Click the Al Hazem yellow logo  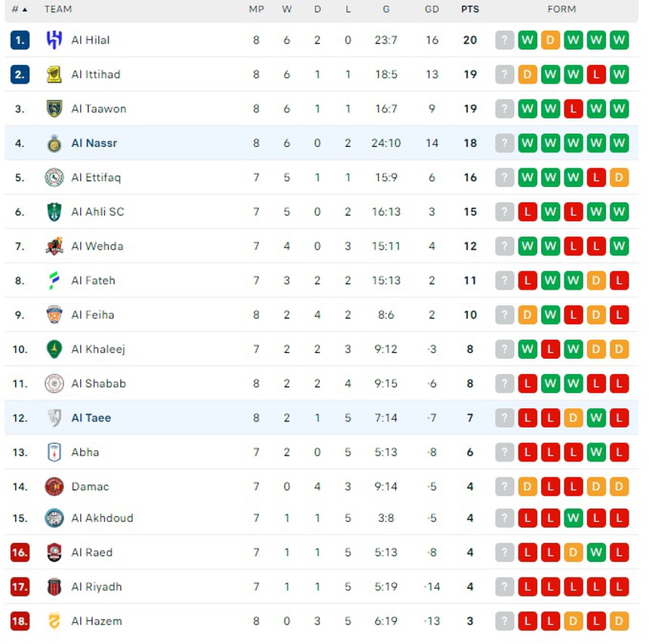coord(54,621)
